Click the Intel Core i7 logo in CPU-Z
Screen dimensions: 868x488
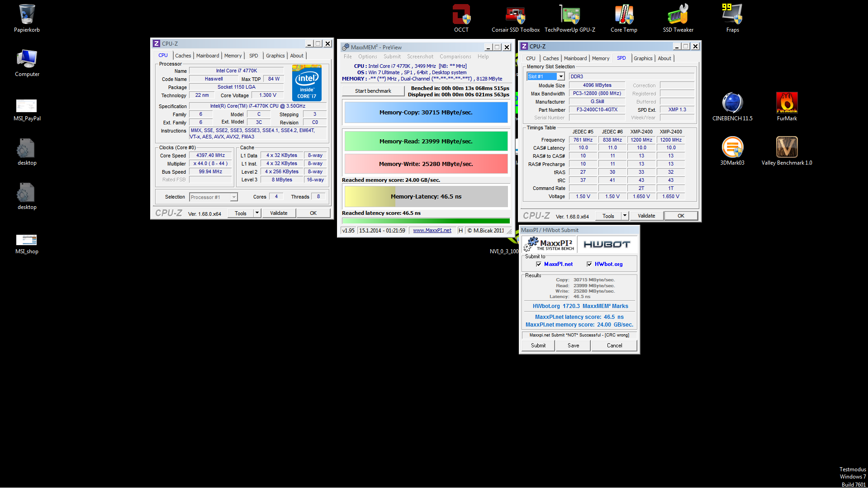click(x=307, y=83)
